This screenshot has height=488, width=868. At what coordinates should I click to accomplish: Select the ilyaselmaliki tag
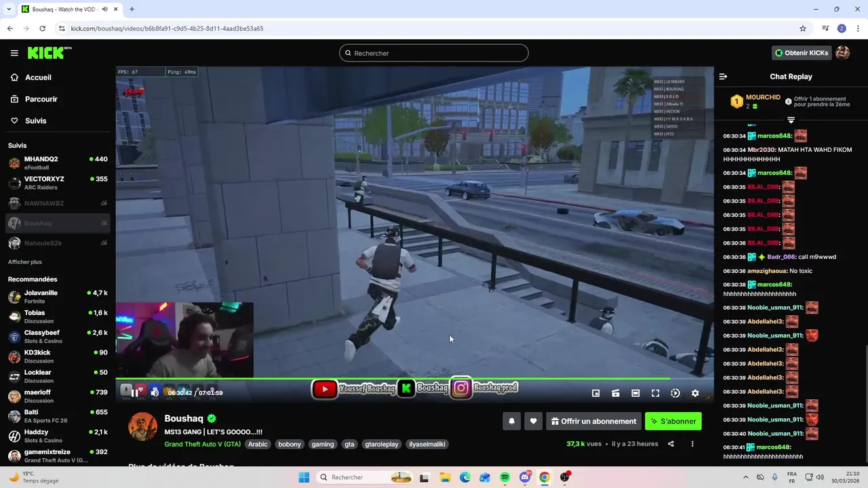click(x=427, y=444)
